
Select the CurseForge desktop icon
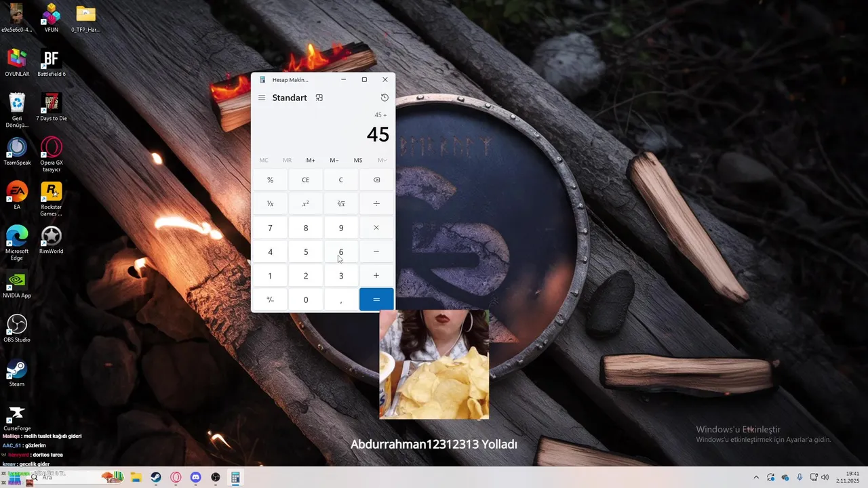coord(17,418)
